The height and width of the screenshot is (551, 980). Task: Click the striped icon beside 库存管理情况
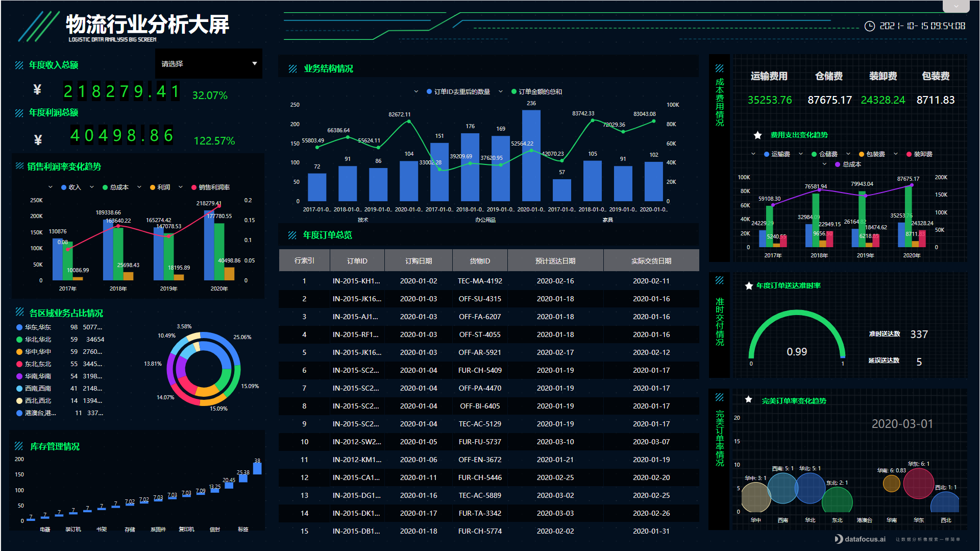[x=19, y=446]
